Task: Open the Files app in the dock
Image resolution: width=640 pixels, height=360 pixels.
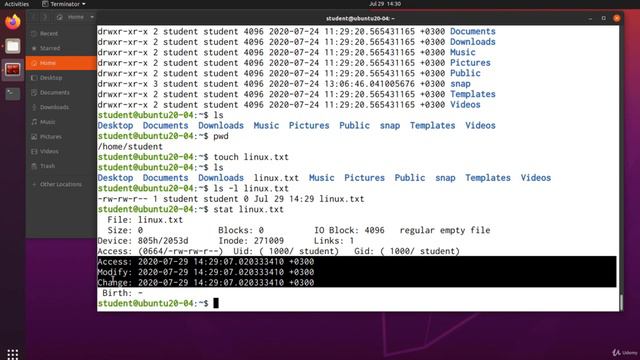Action: click(13, 47)
